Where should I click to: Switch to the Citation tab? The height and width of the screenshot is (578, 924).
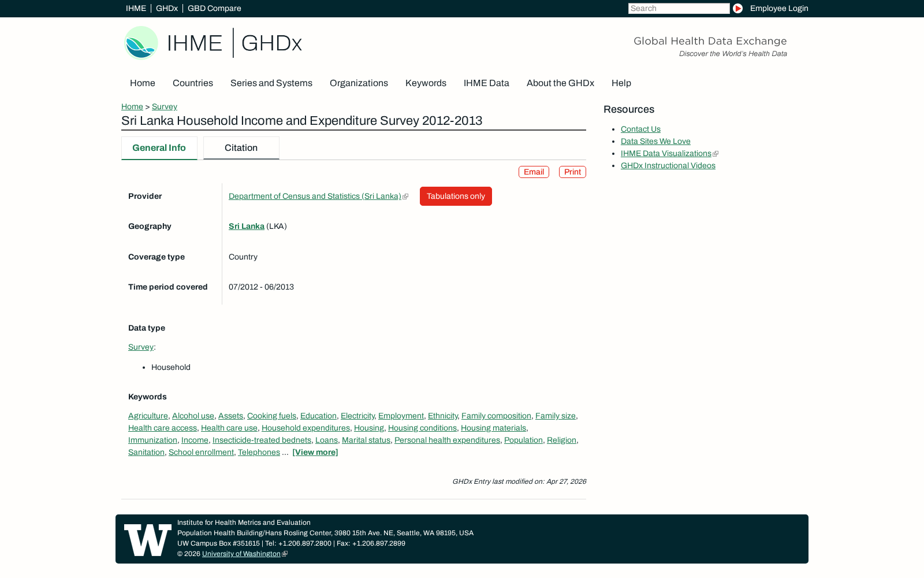(241, 148)
